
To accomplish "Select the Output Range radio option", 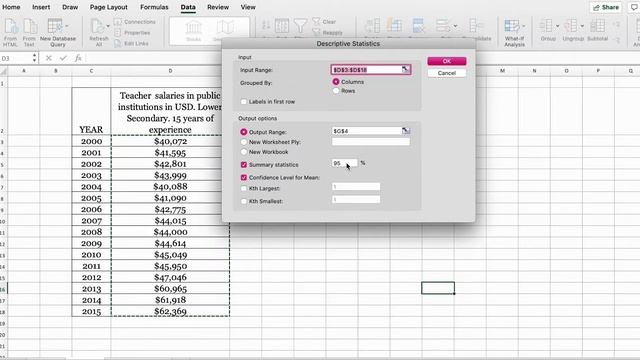I will [x=244, y=132].
